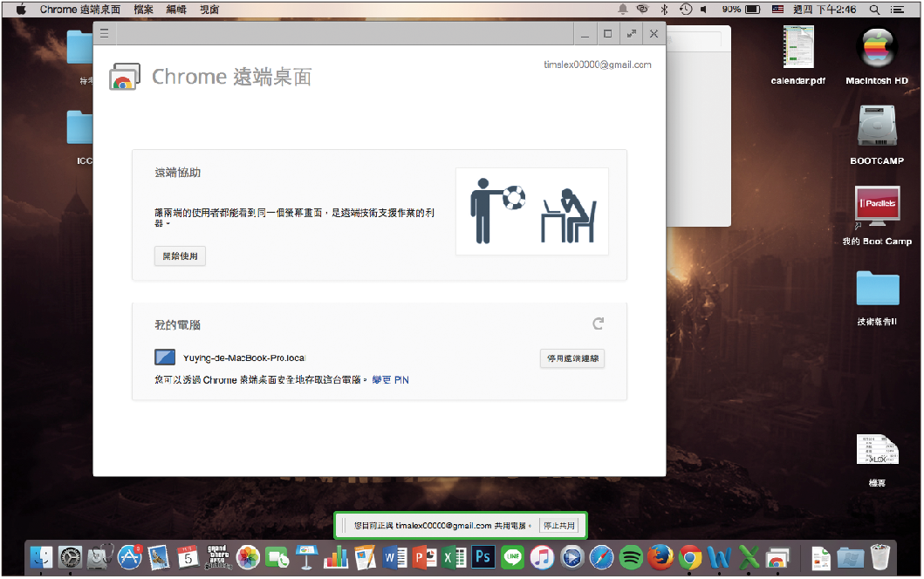The image size is (924, 579).
Task: Select the Parallels 我的 Boot Camp shortcut
Action: (877, 216)
